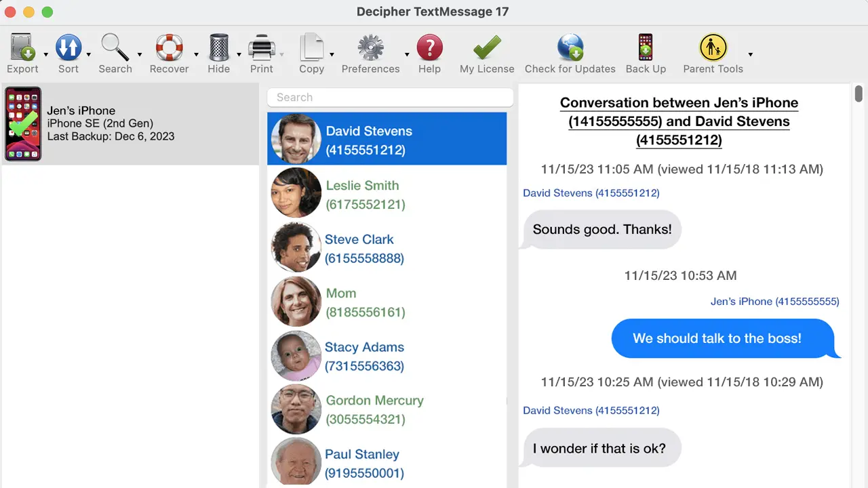Click Check for Updates globe icon
Image resolution: width=868 pixels, height=488 pixels.
coord(570,48)
